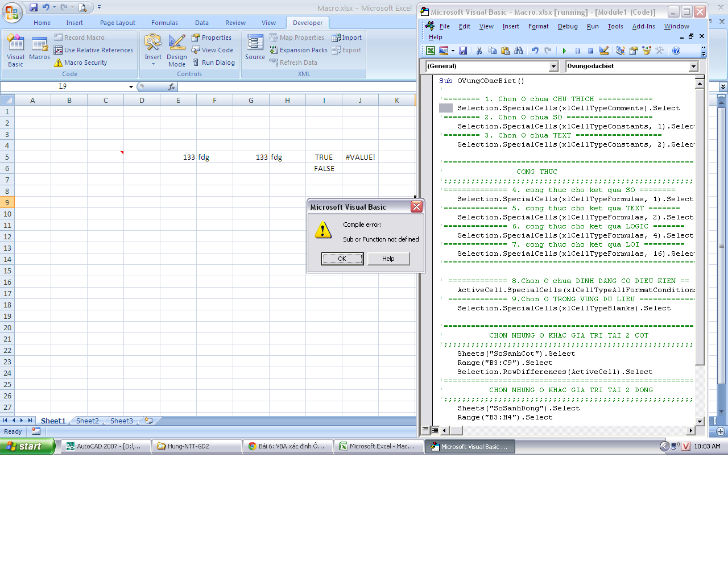The image size is (728, 582).
Task: Open dropdown arrow beside Insert UserForm icon
Action: [453, 51]
